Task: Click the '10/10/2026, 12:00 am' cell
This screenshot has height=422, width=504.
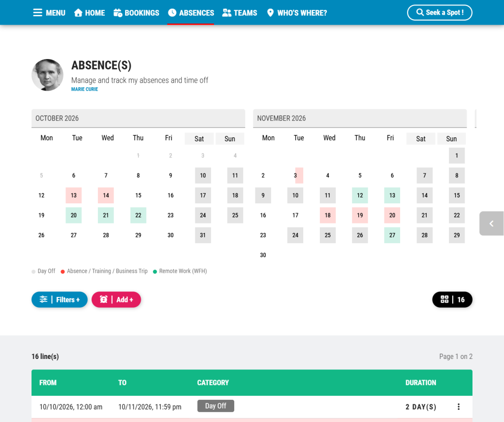Action: click(71, 407)
